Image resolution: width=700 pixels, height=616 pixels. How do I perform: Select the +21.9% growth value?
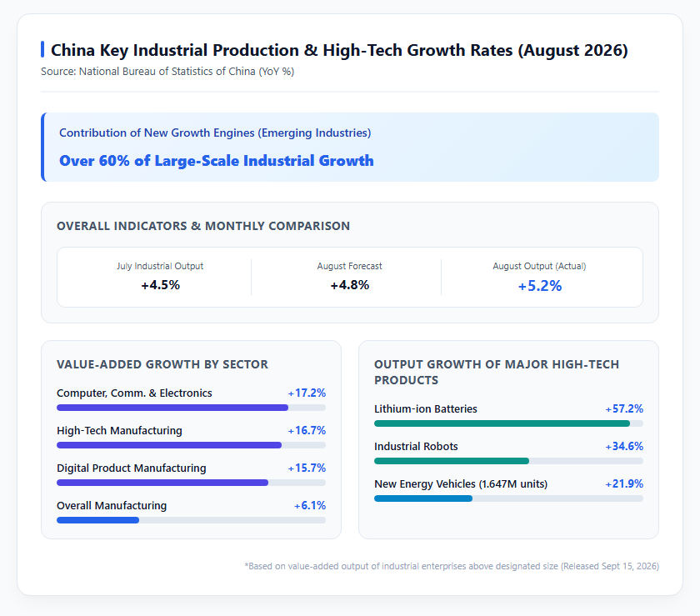point(624,484)
